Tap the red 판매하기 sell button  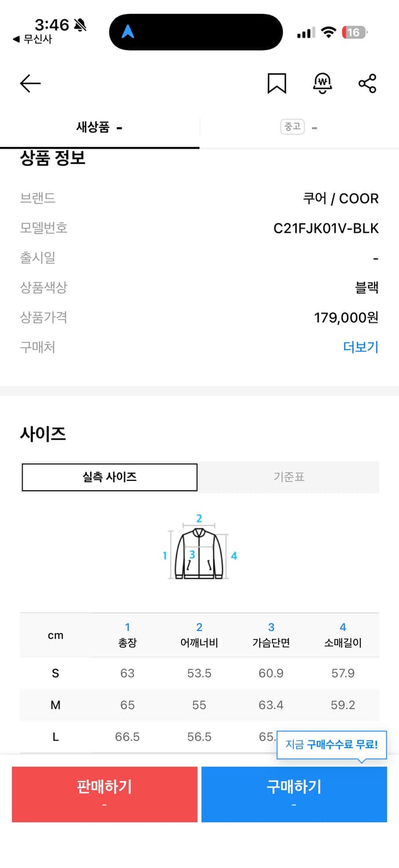[x=104, y=794]
